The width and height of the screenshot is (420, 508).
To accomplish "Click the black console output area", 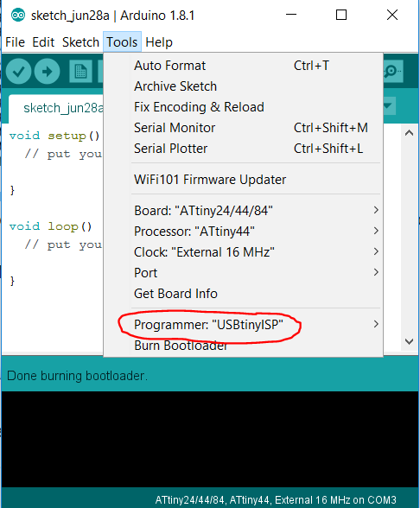I will (x=210, y=439).
